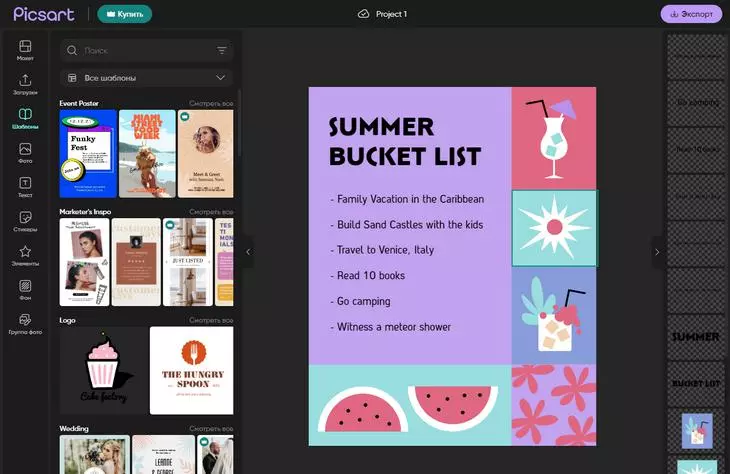Select the SUMMER layer thumbnail
This screenshot has width=730, height=474.
click(x=697, y=337)
